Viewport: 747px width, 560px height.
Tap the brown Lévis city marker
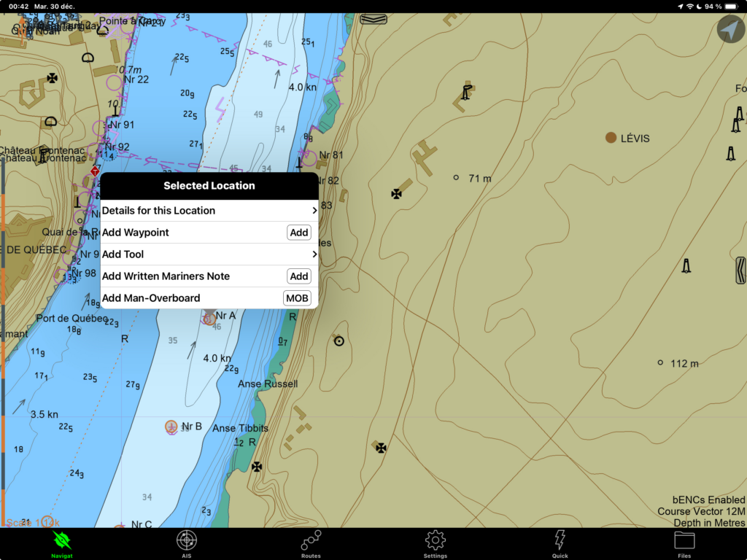click(x=611, y=138)
